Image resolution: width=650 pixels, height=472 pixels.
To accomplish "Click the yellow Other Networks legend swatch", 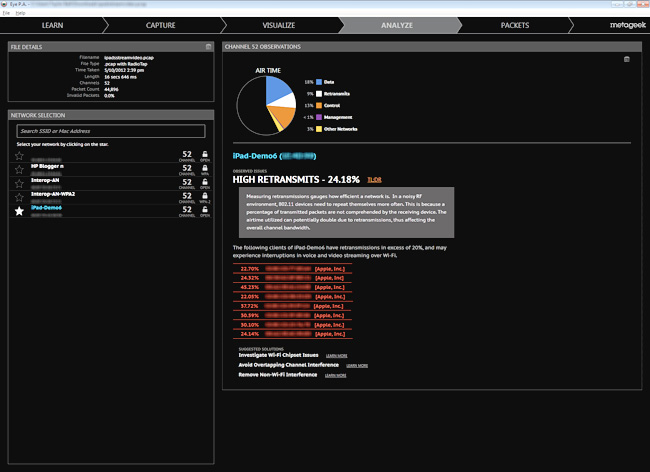I will (x=319, y=129).
